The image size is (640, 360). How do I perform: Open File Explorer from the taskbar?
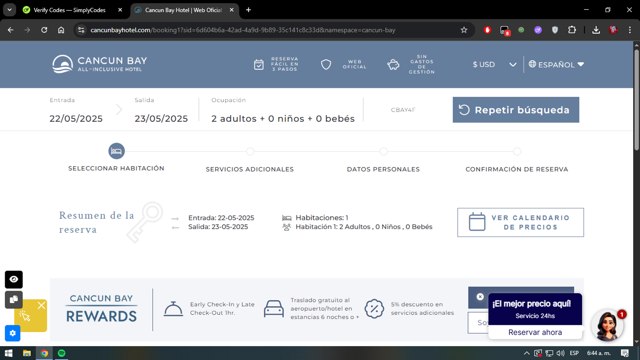pyautogui.click(x=27, y=353)
